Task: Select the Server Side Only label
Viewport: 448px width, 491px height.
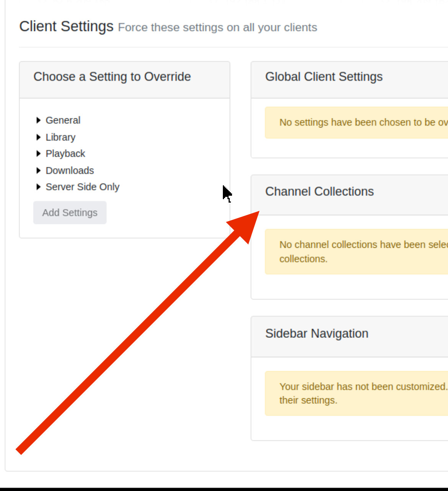Action: pos(82,187)
